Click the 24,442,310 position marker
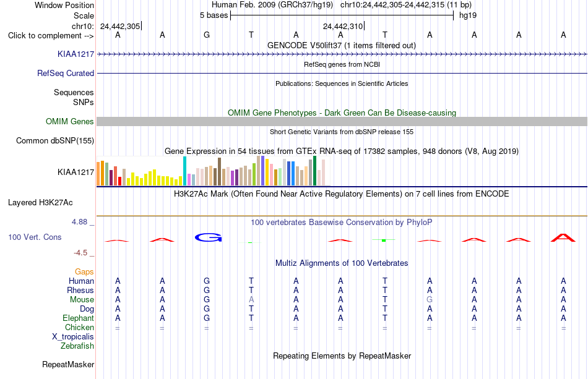588x379 pixels. click(344, 27)
